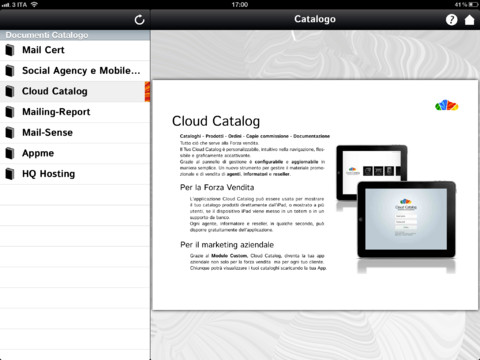The image size is (480, 360).
Task: Click the book icon beside Social Agency
Action: pyautogui.click(x=10, y=71)
